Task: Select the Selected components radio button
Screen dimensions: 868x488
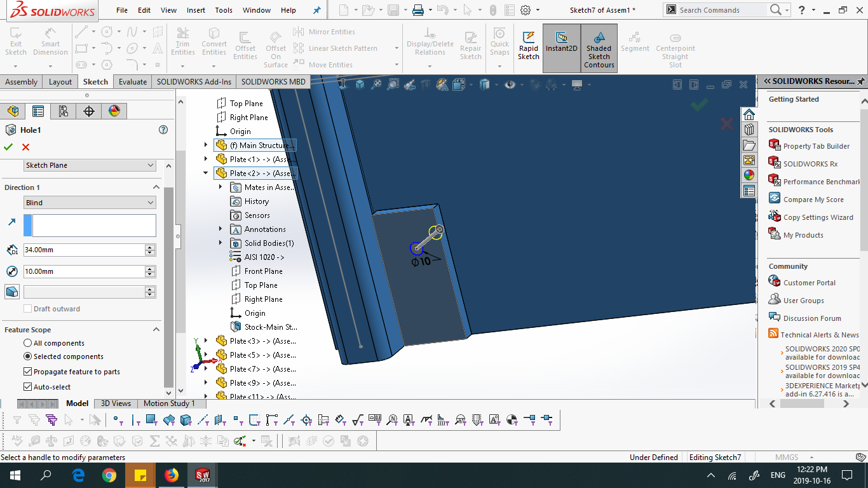Action: (27, 356)
